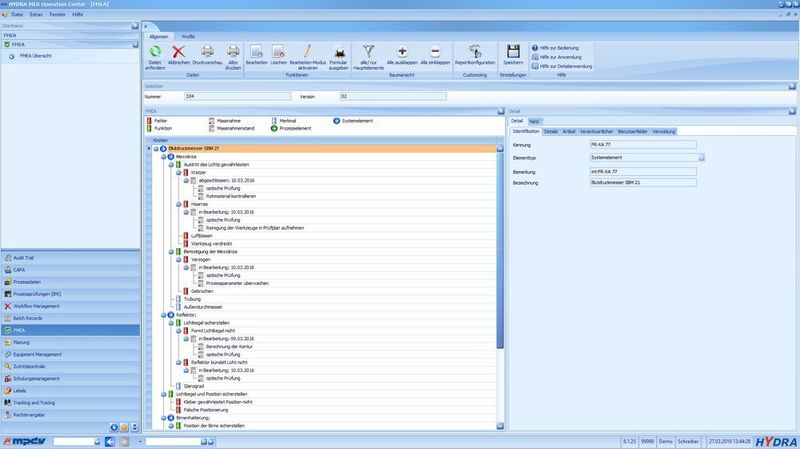This screenshot has width=800, height=449.
Task: Click the Kennung field
Action: [x=643, y=145]
